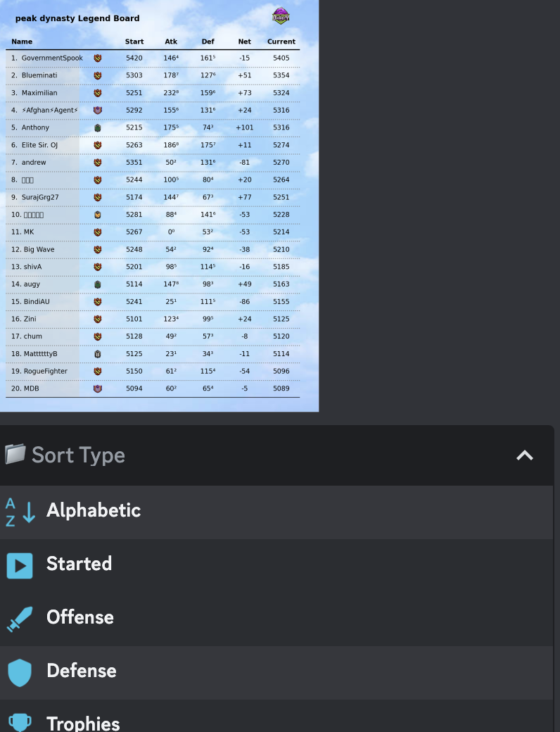Pick the Offense sort option
Screen dimensions: 560x732
[x=80, y=618]
